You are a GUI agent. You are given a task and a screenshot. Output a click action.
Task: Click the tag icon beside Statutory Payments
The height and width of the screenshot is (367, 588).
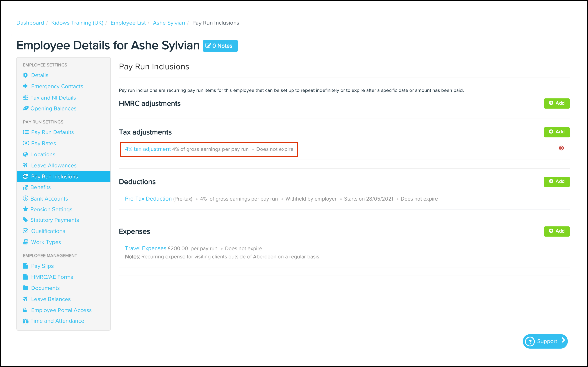[25, 220]
